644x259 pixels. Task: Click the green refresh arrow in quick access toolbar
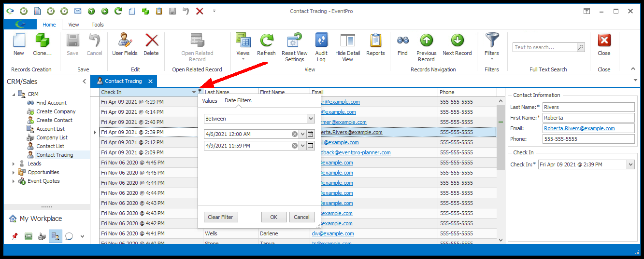tap(118, 11)
